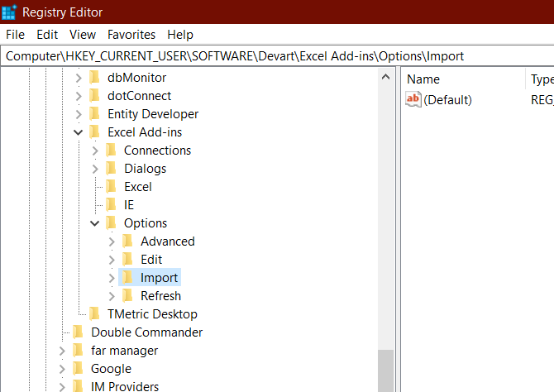Image resolution: width=554 pixels, height=392 pixels.
Task: Click the dbMonitor folder icon
Action: pos(94,78)
